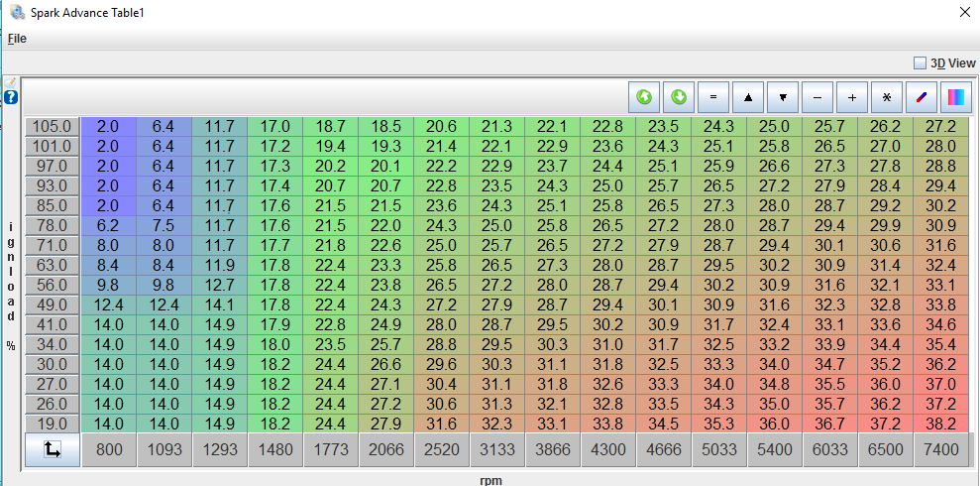Click the interpolate diagonal line button
The width and height of the screenshot is (980, 486).
922,97
